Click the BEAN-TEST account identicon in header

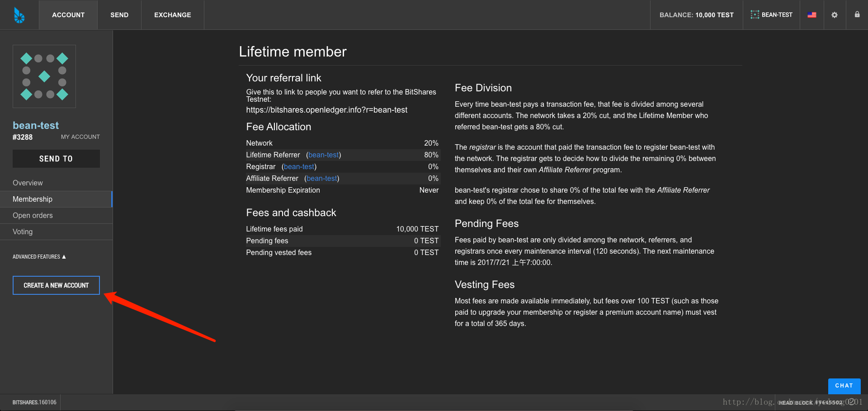(x=755, y=15)
